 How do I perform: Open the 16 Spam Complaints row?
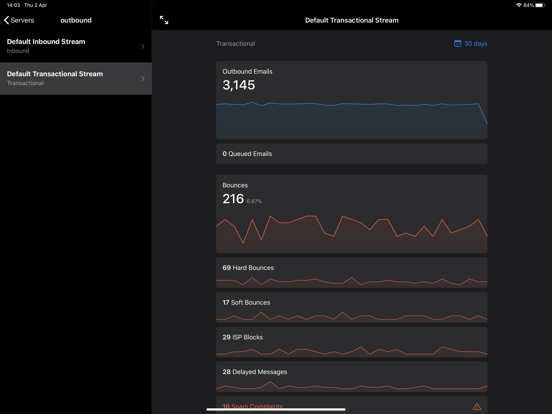tap(352, 405)
